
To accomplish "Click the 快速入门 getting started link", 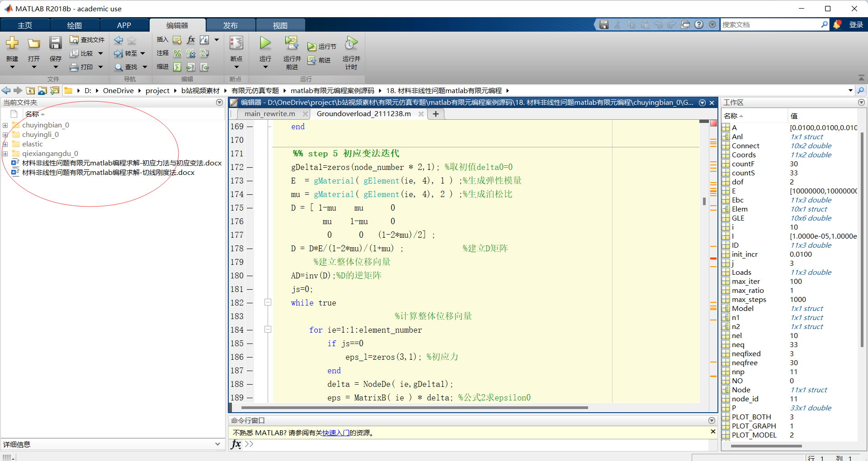I will (x=335, y=433).
